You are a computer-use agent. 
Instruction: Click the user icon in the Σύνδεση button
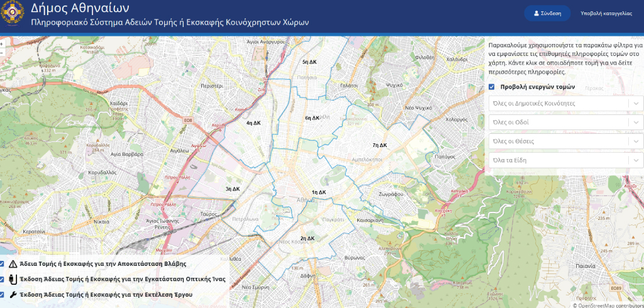tap(536, 13)
